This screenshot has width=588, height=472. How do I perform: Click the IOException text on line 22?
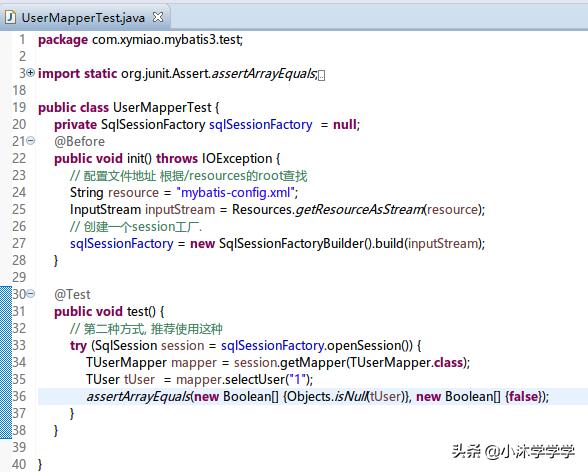coord(237,159)
